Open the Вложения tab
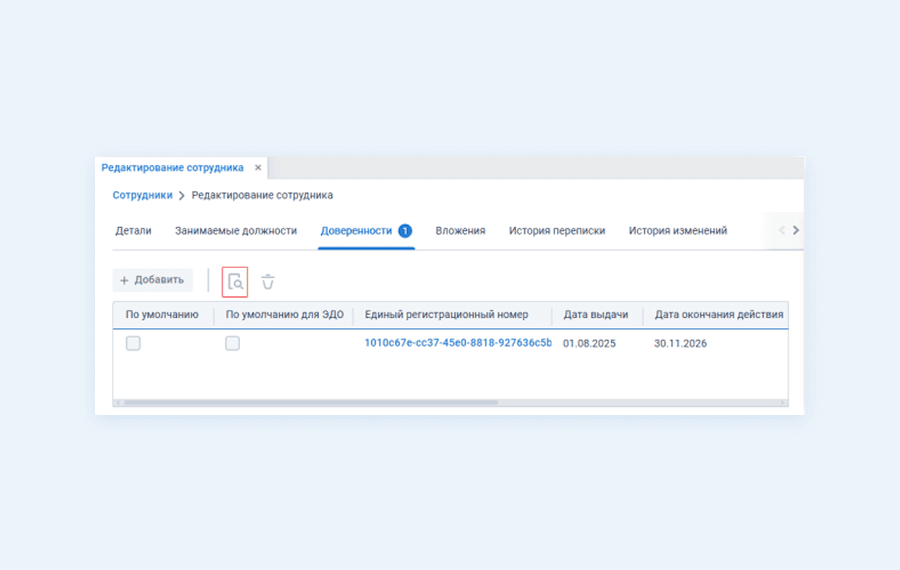The width and height of the screenshot is (900, 570). pyautogui.click(x=460, y=231)
